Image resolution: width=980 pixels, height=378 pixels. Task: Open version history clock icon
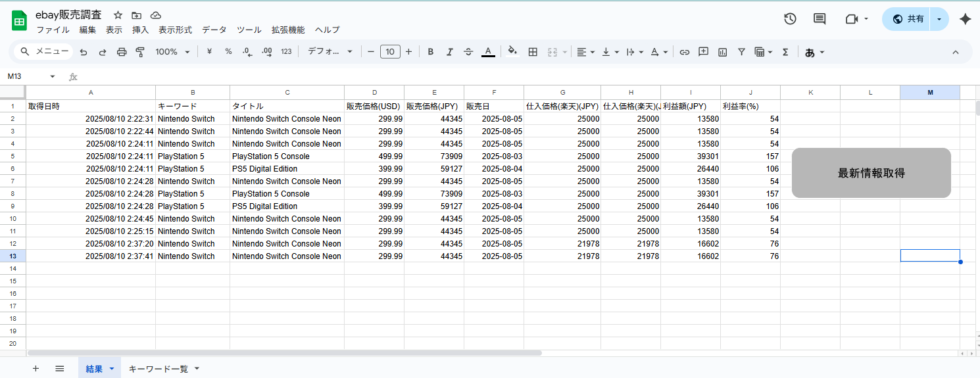(791, 19)
